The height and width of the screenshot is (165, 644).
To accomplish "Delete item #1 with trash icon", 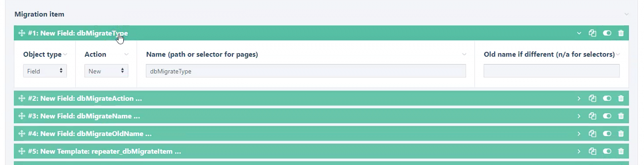I will point(621,33).
